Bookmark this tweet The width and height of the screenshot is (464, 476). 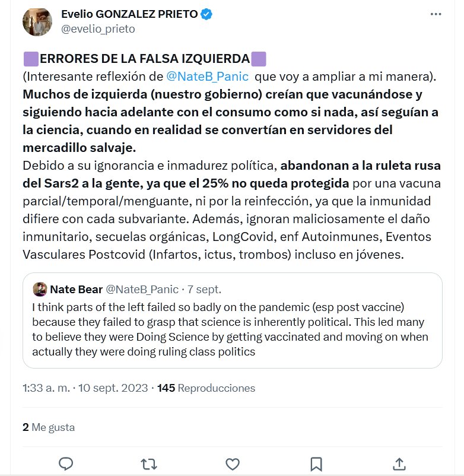316,463
